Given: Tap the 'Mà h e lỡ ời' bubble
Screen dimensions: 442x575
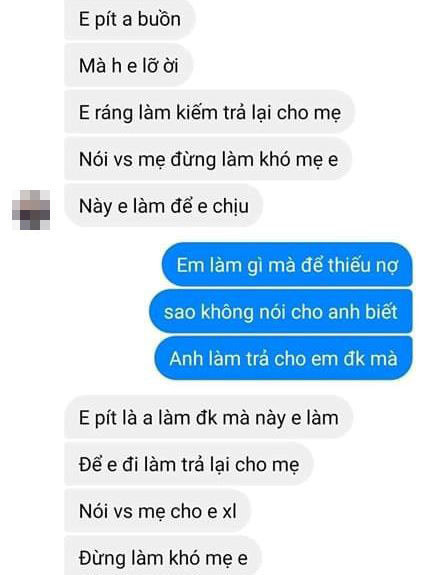Looking at the screenshot, I should [128, 66].
